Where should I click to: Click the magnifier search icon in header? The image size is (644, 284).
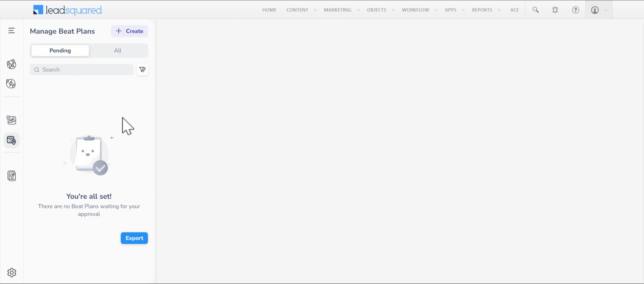pos(536,10)
